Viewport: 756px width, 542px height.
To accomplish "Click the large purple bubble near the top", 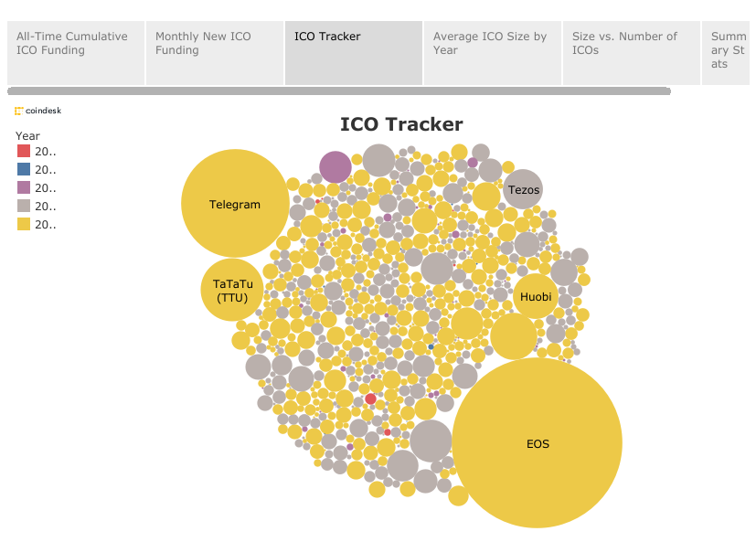I will [x=335, y=167].
